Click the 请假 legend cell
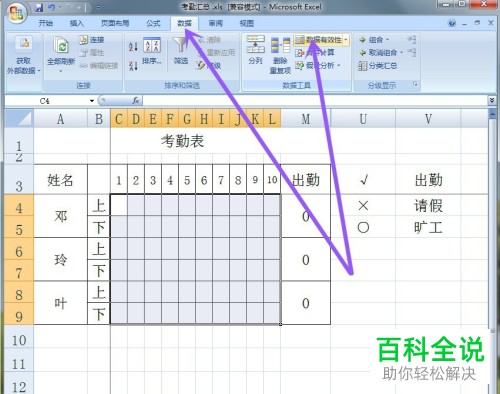Screen dimensions: 500x394 click(428, 205)
